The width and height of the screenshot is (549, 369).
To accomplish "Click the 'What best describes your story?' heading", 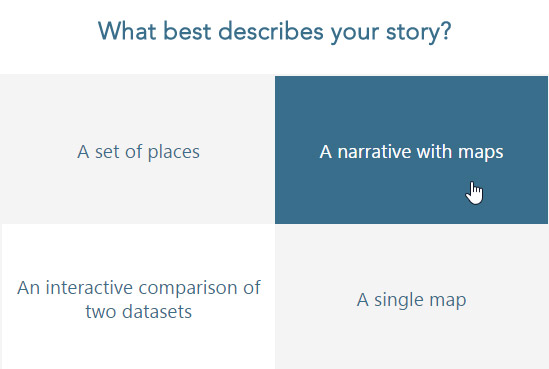I will (x=274, y=32).
